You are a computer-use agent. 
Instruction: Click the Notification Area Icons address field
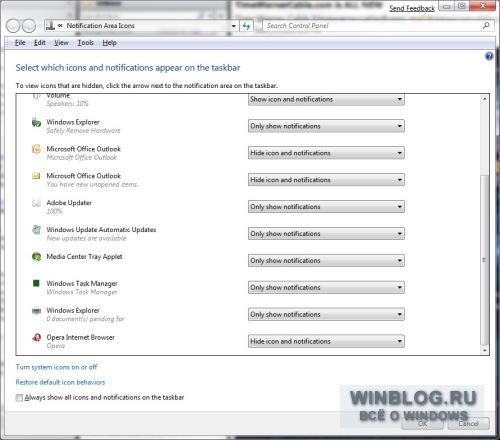point(142,26)
